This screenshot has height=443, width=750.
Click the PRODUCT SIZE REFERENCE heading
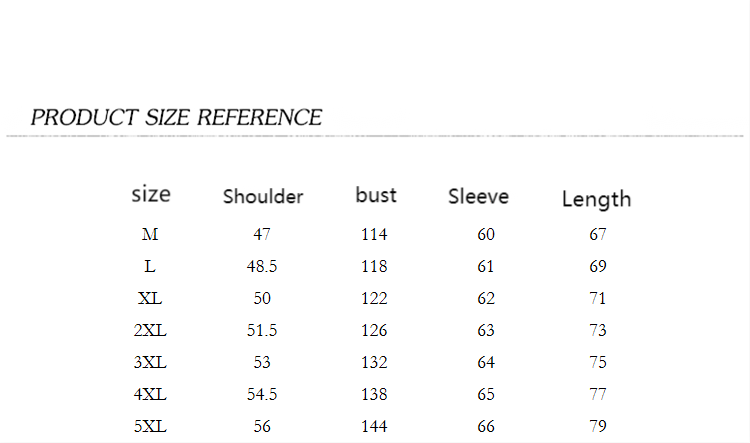(176, 117)
